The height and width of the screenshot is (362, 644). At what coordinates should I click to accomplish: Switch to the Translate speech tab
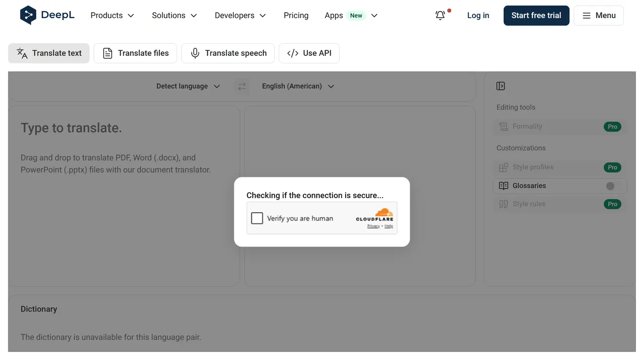[x=228, y=53]
